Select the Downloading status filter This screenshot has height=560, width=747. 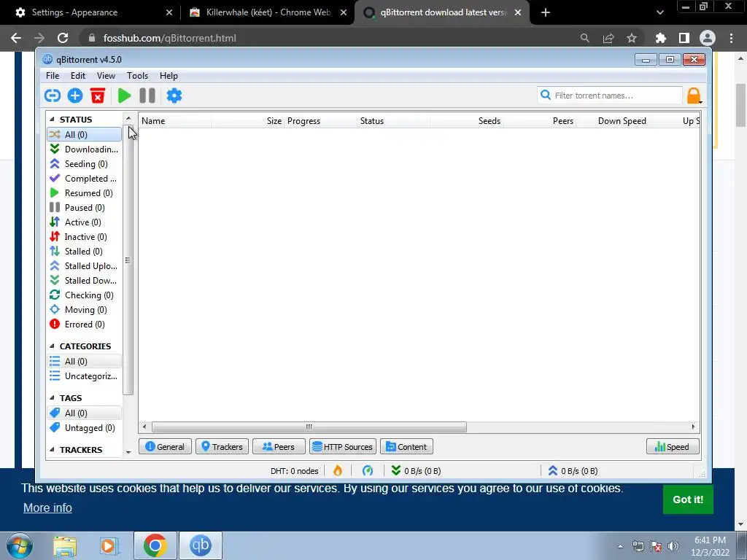point(85,149)
